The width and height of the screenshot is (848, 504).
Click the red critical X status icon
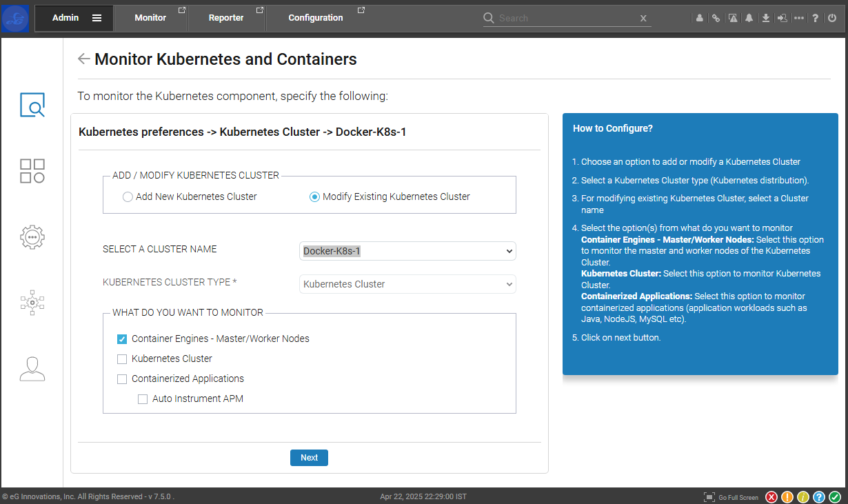pos(771,497)
